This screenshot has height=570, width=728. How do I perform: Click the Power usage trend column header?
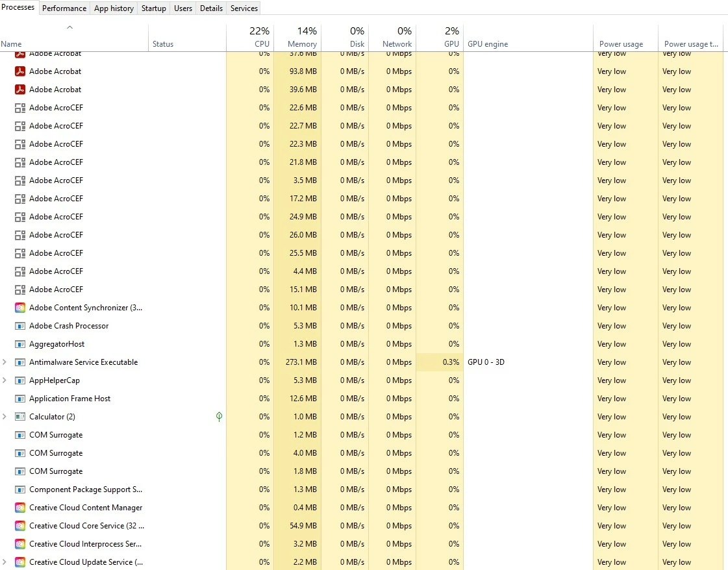point(692,37)
